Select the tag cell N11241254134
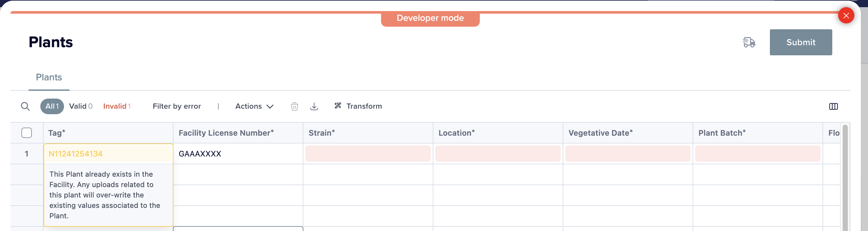Viewport: 868px width, 231px height. coord(108,154)
